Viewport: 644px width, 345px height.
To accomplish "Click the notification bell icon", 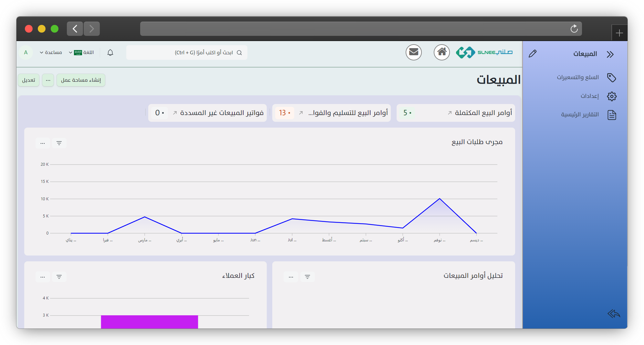I will 110,53.
